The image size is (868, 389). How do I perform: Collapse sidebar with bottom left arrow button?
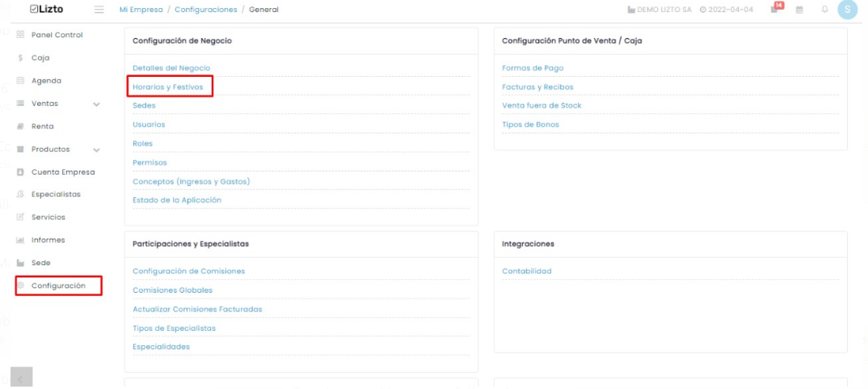click(21, 378)
